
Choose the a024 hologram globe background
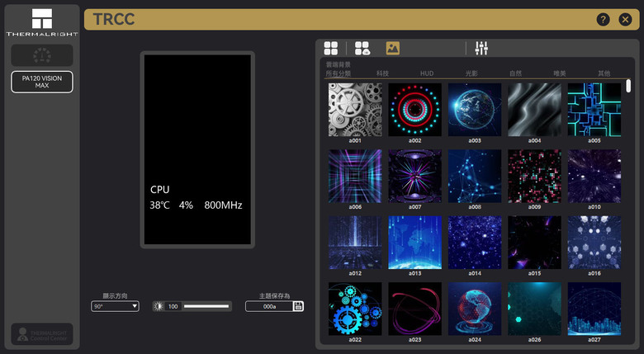tap(475, 309)
